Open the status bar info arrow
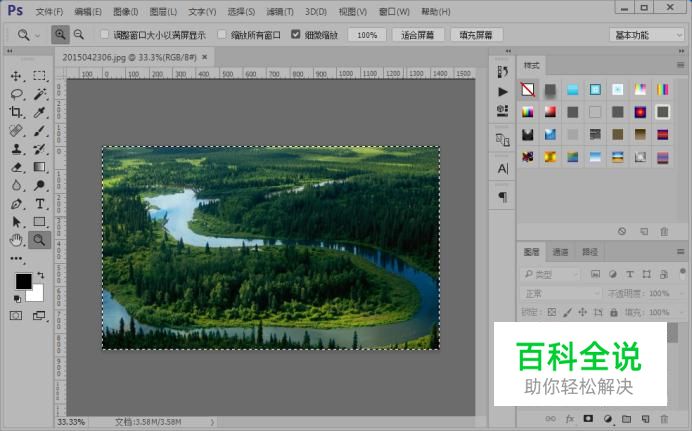This screenshot has height=431, width=692. [x=212, y=422]
